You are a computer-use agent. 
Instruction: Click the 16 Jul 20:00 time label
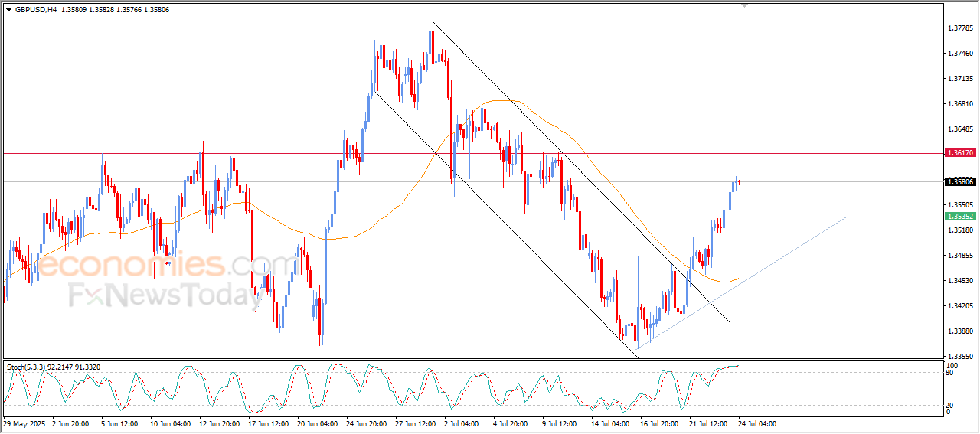point(661,423)
